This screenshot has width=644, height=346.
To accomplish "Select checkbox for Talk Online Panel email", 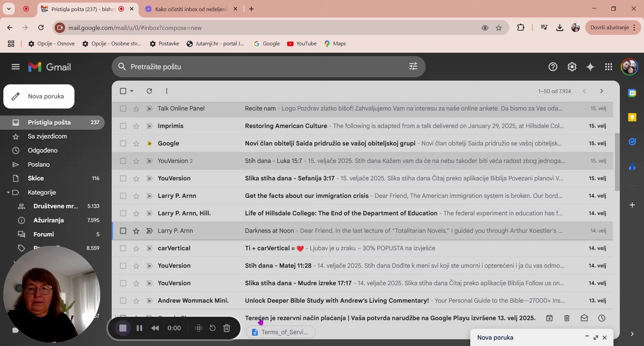I will [123, 109].
